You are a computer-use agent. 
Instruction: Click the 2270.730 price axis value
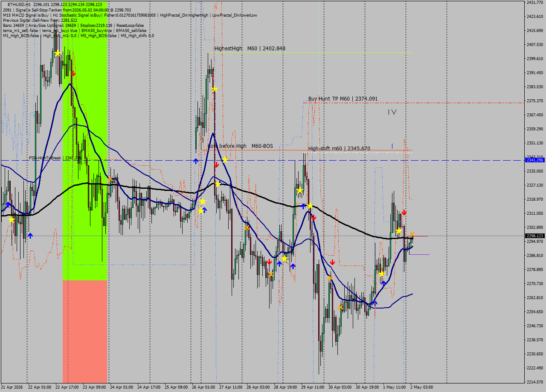(534, 283)
